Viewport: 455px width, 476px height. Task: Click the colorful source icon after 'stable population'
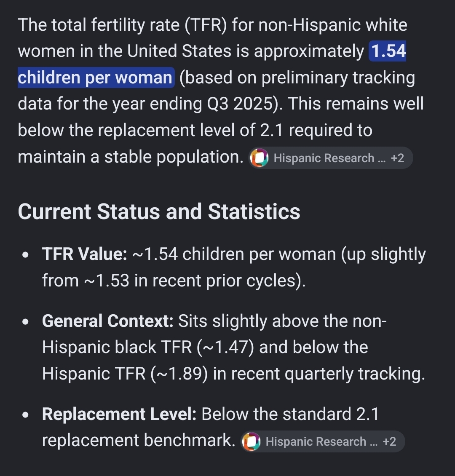259,158
